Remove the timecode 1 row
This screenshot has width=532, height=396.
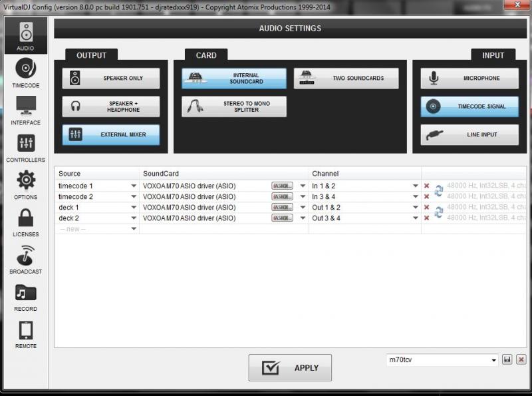tap(427, 186)
